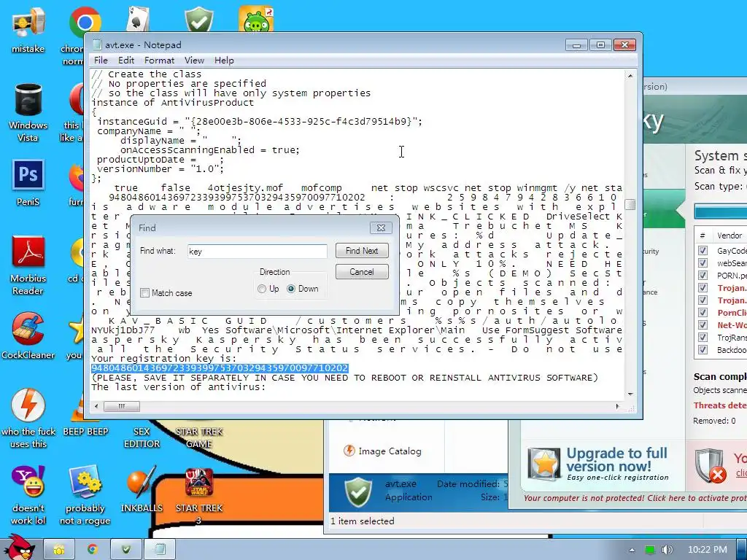
Task: Open the playing cards desktop icon
Action: 138,19
